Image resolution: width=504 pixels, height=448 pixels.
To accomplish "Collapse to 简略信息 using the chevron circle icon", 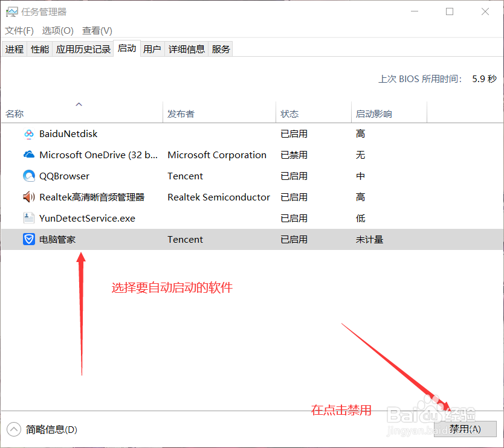I will coord(14,429).
